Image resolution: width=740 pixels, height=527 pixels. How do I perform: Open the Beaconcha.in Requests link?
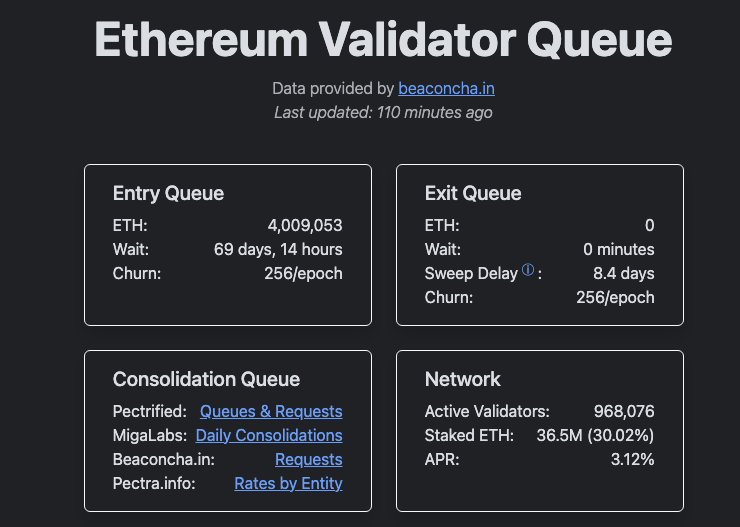point(308,459)
